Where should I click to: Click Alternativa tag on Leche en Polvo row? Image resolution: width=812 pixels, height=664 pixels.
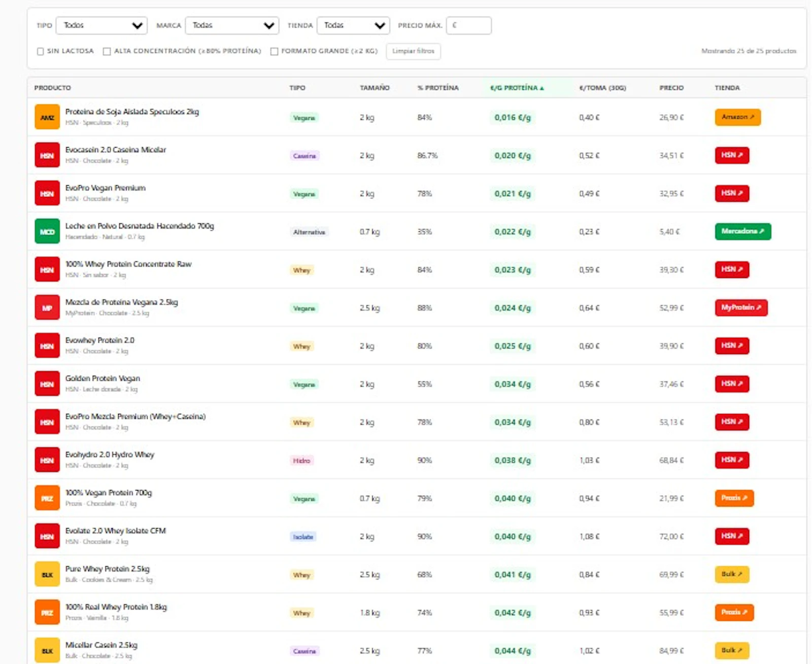point(309,232)
